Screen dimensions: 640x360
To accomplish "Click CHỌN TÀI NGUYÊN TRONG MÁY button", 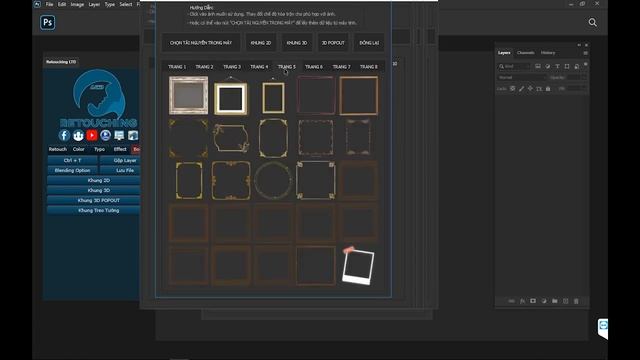I will (x=201, y=43).
